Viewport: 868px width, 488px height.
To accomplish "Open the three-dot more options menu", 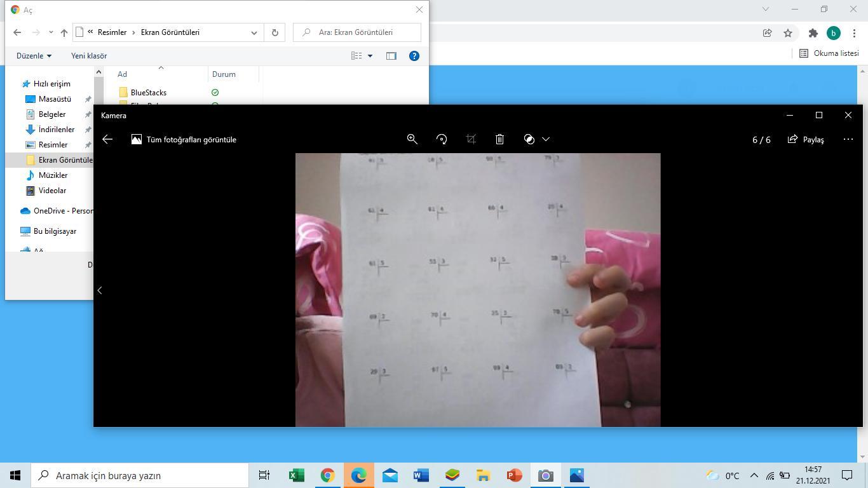I will (848, 139).
